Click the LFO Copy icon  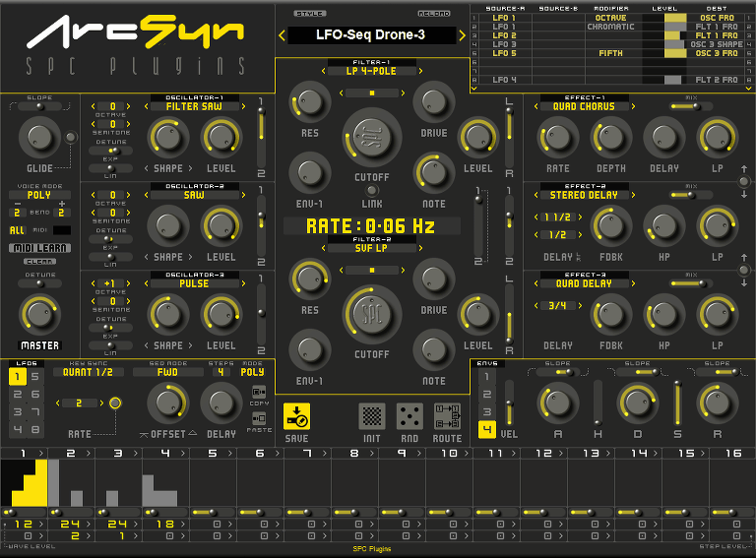click(x=259, y=392)
